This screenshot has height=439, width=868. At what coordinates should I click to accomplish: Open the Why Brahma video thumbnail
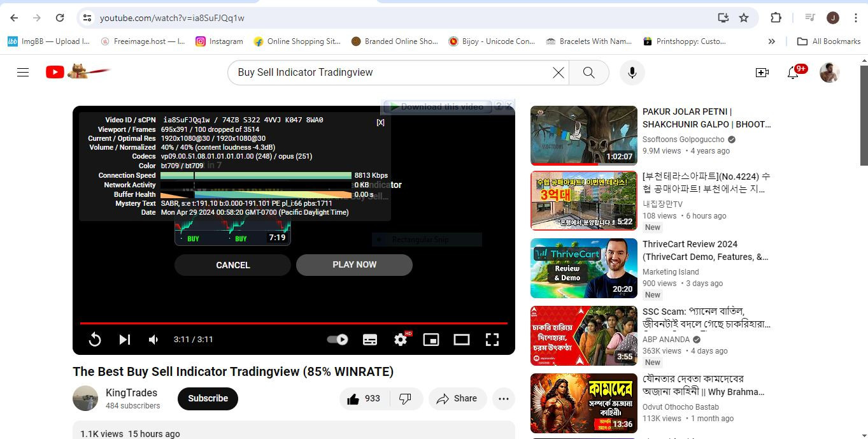pyautogui.click(x=584, y=403)
